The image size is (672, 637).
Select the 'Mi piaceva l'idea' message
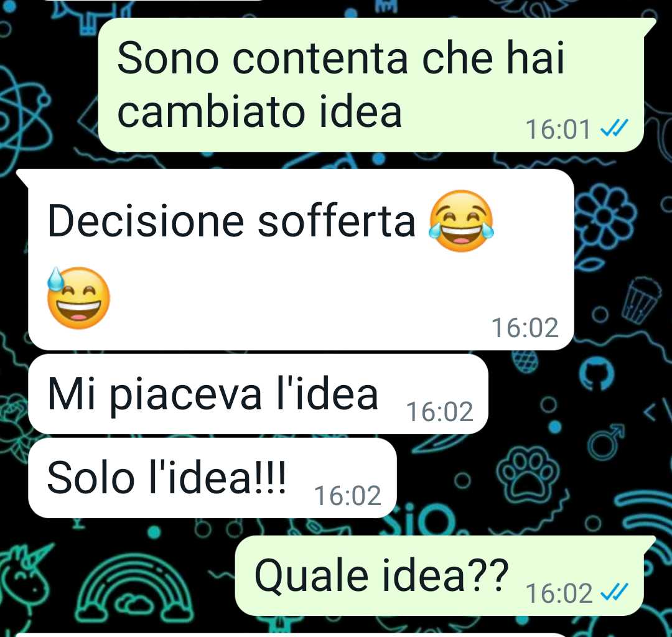(x=258, y=394)
